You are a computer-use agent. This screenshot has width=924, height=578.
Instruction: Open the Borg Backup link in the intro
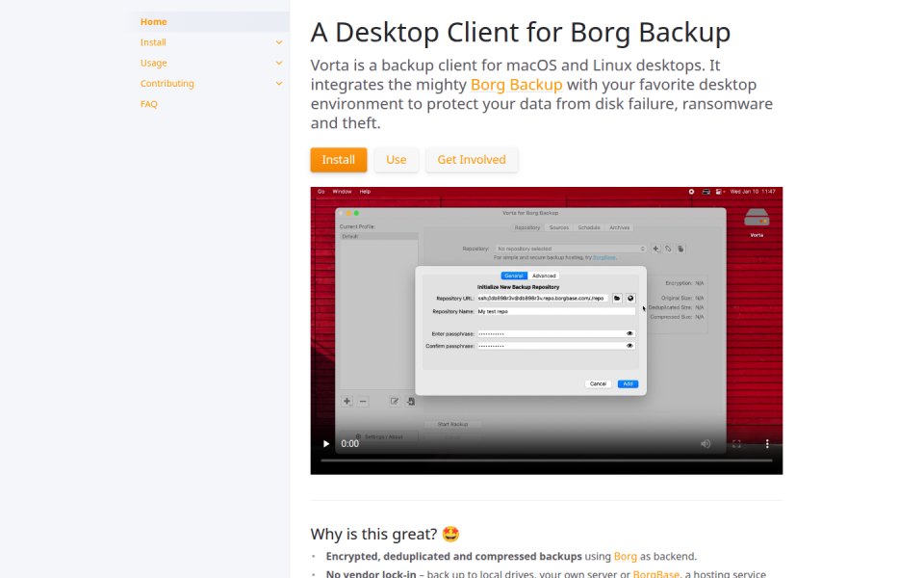(516, 85)
